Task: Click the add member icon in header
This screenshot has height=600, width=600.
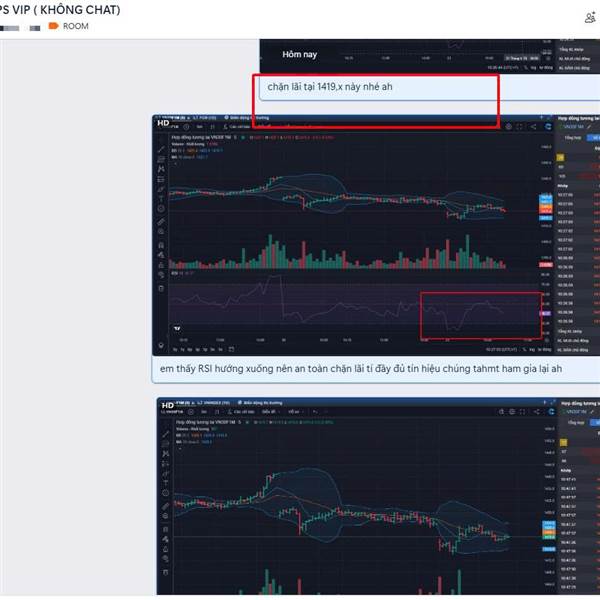Action: [x=591, y=18]
